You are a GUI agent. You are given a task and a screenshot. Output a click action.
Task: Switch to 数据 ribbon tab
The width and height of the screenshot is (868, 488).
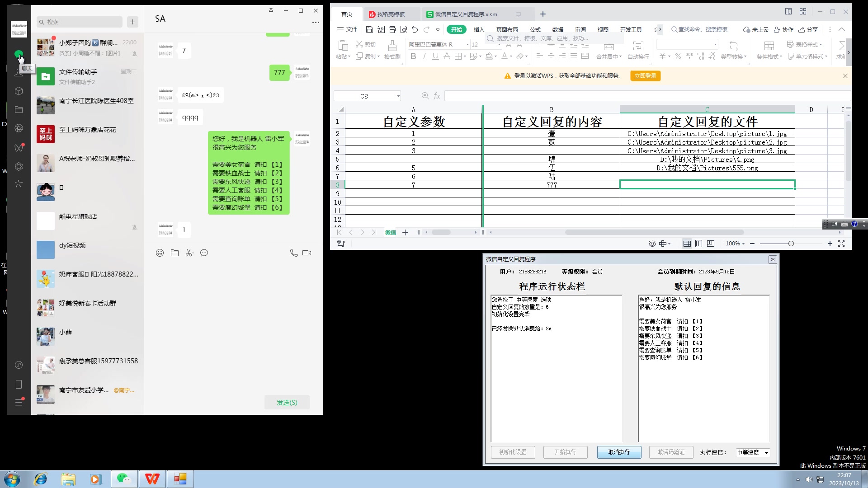tap(558, 29)
